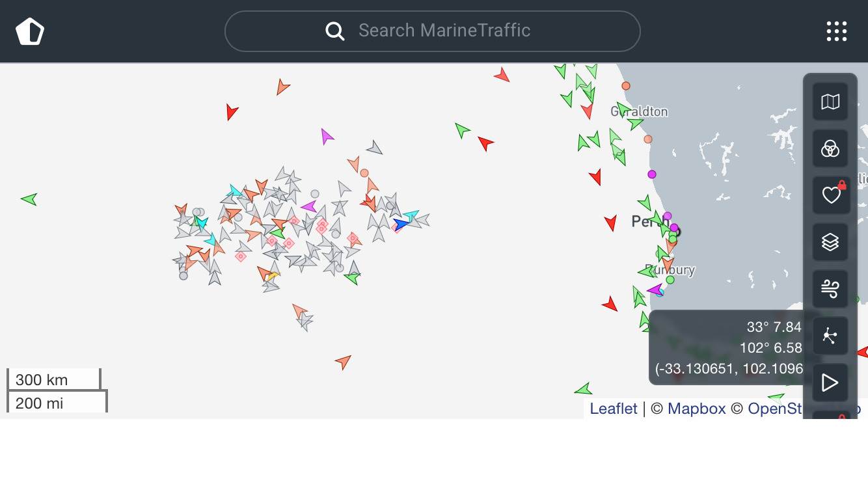Click the Geraldton city label
This screenshot has width=868, height=488.
tap(640, 112)
